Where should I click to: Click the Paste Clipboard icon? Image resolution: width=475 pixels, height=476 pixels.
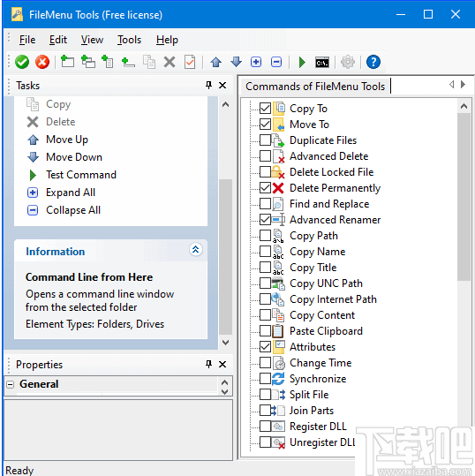[x=278, y=331]
